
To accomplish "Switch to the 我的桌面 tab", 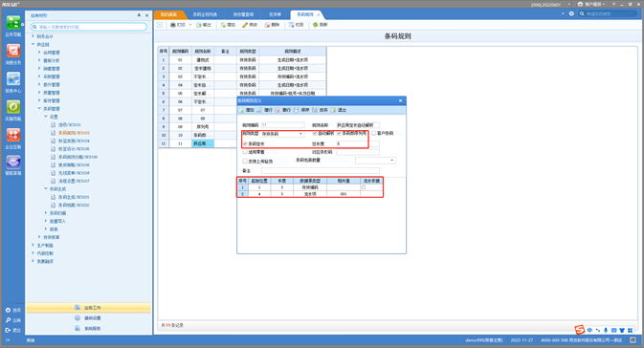I will tap(168, 14).
